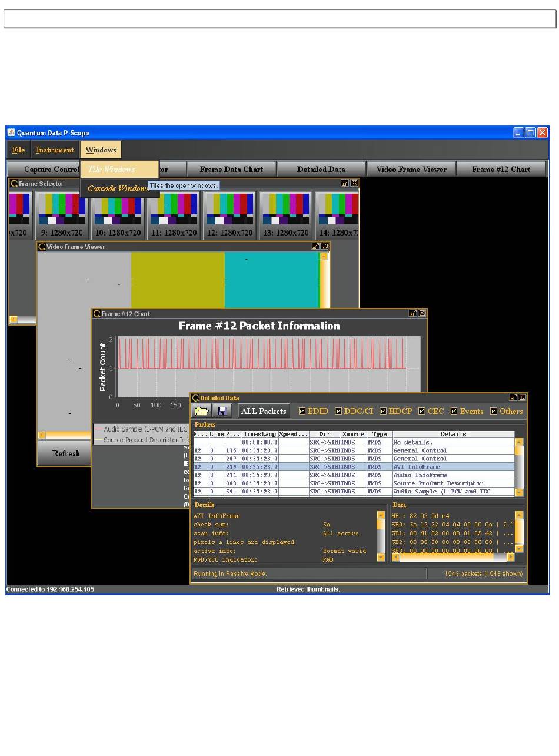Click the Video Frame Viewer scroll-up arrow
This screenshot has width=559, height=756.
click(x=324, y=257)
